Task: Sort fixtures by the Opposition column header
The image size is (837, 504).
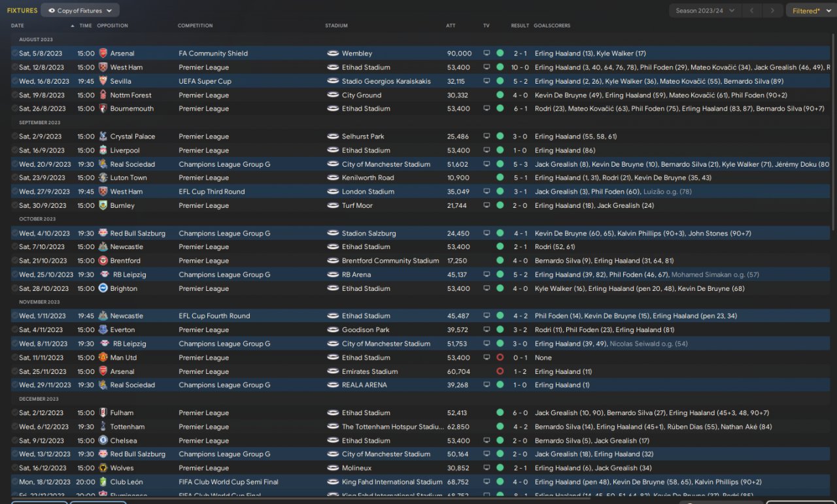Action: (112, 25)
